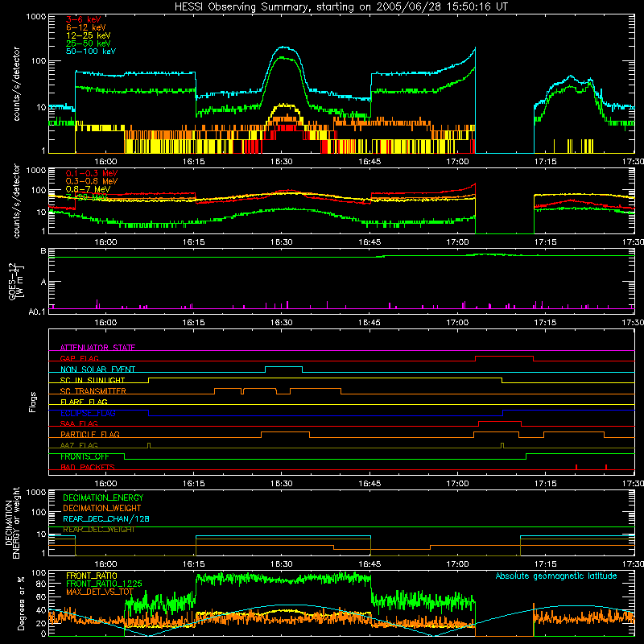Select the DECIMATION_ENERGY legend label

click(x=103, y=497)
